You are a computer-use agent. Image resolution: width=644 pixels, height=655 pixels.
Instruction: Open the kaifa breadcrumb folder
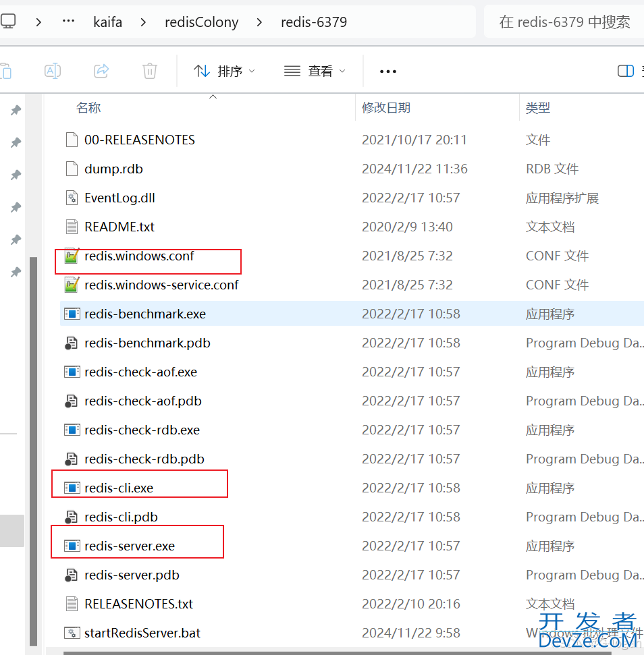108,22
